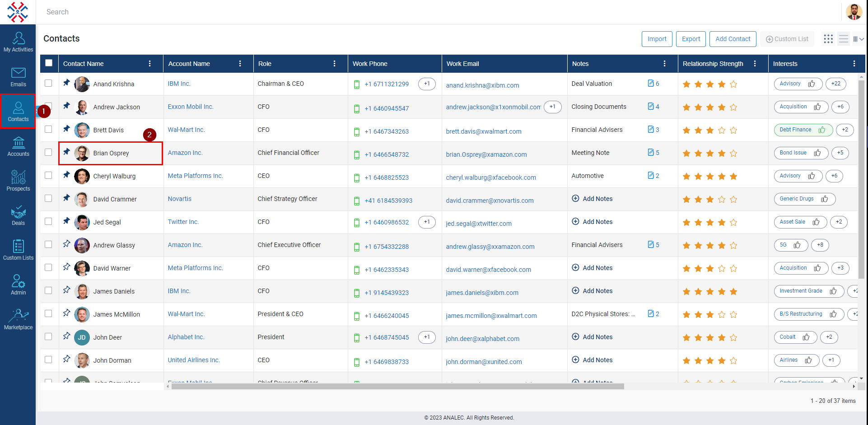Open My Activities in sidebar
868x425 pixels.
coord(18,42)
